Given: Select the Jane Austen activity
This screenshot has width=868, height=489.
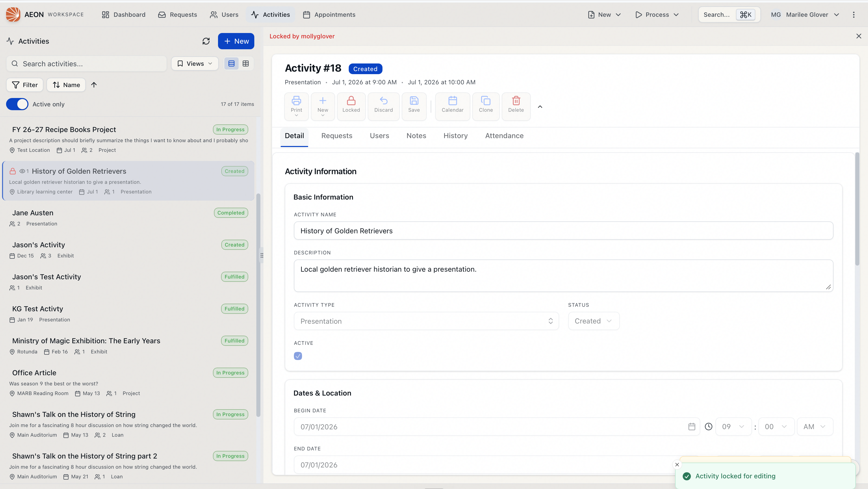Looking at the screenshot, I should (128, 218).
